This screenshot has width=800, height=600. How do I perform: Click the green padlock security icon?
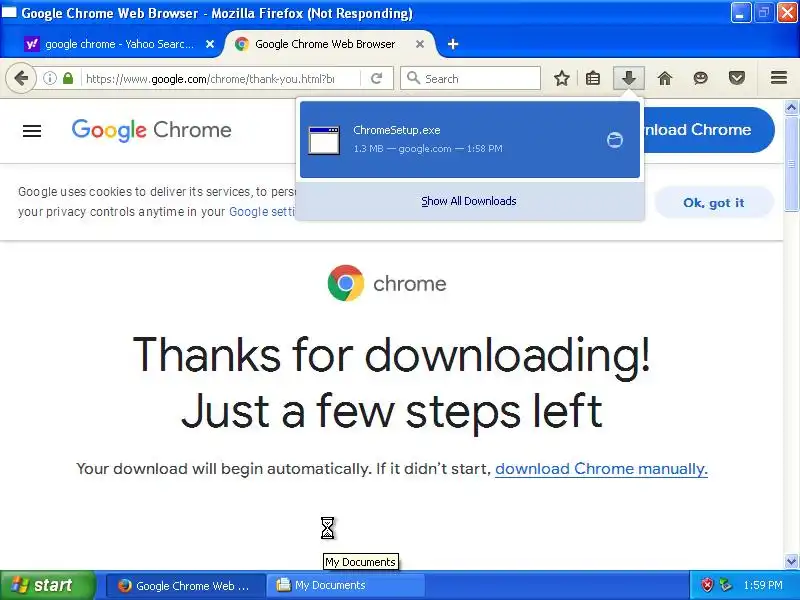point(68,79)
